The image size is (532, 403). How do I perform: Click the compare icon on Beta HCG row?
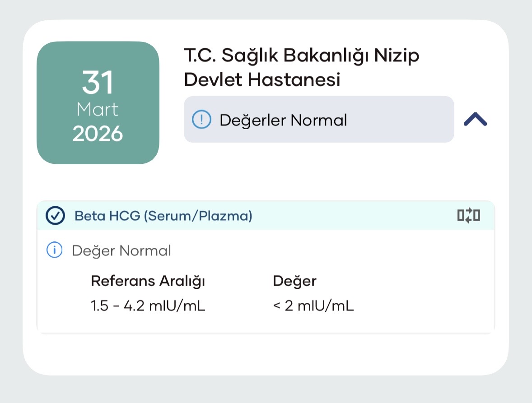click(468, 216)
